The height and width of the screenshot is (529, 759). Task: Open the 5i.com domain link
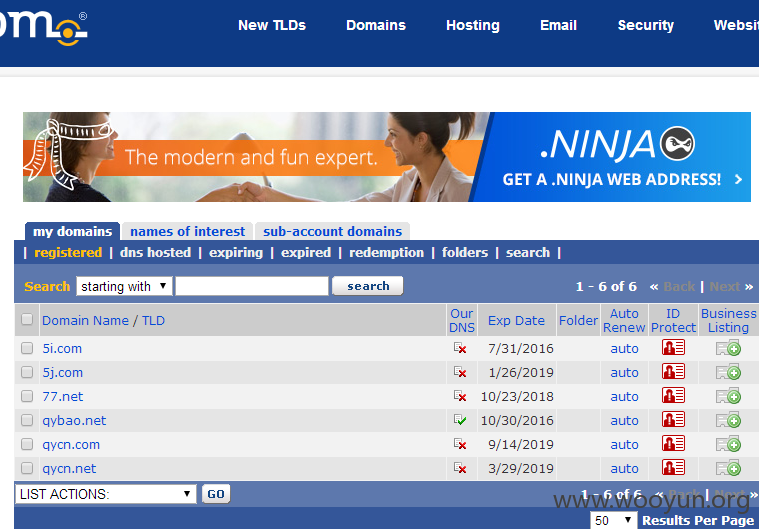62,348
